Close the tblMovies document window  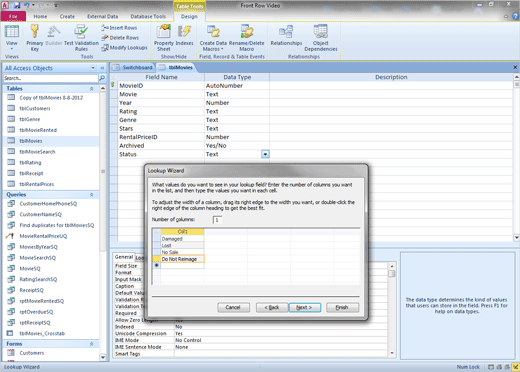tap(515, 67)
